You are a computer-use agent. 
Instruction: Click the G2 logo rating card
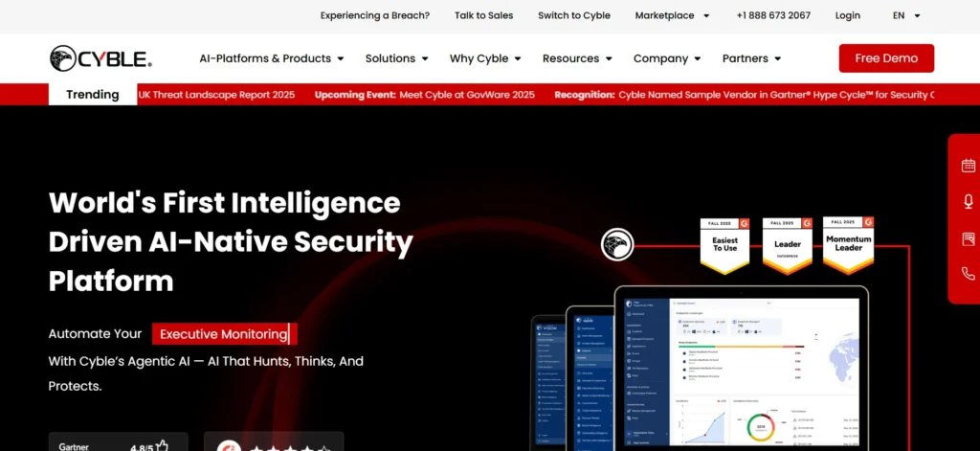pos(274,441)
